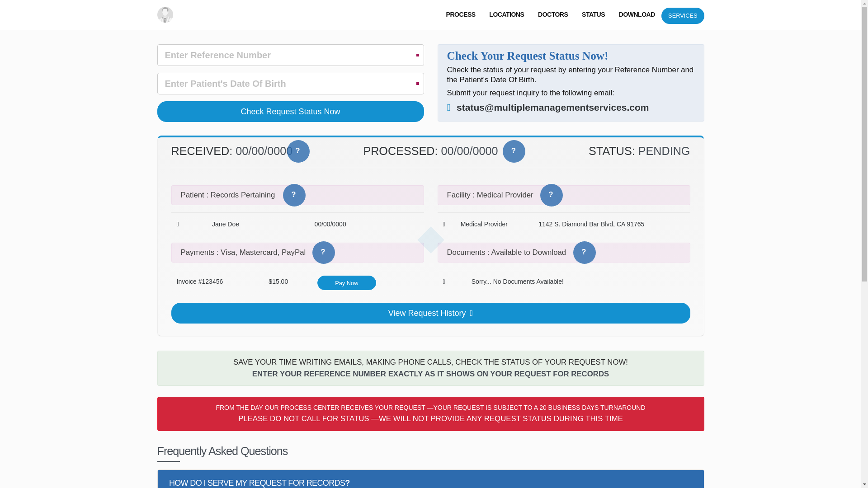Screen dimensions: 868x488
Task: Open the help icon next to RECEIVED date
Action: (298, 151)
